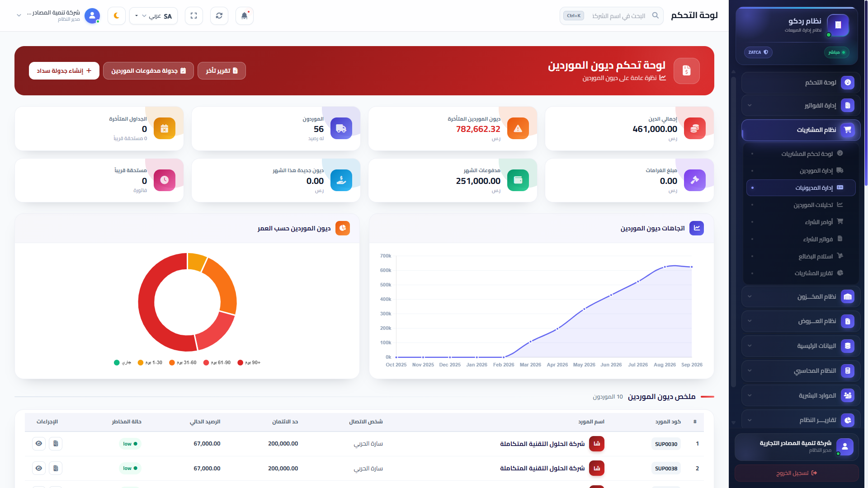The height and width of the screenshot is (488, 868).
Task: Click the refresh icon in top bar
Action: (x=219, y=16)
